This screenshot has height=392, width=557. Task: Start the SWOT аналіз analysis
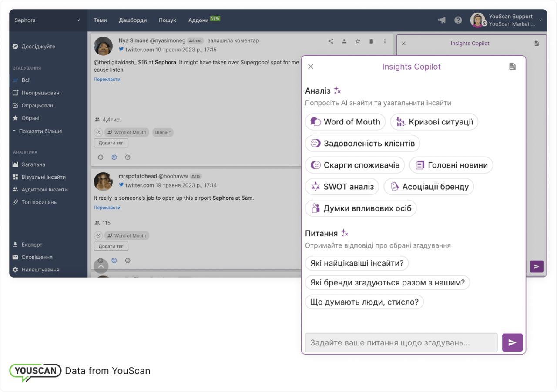[x=342, y=187]
